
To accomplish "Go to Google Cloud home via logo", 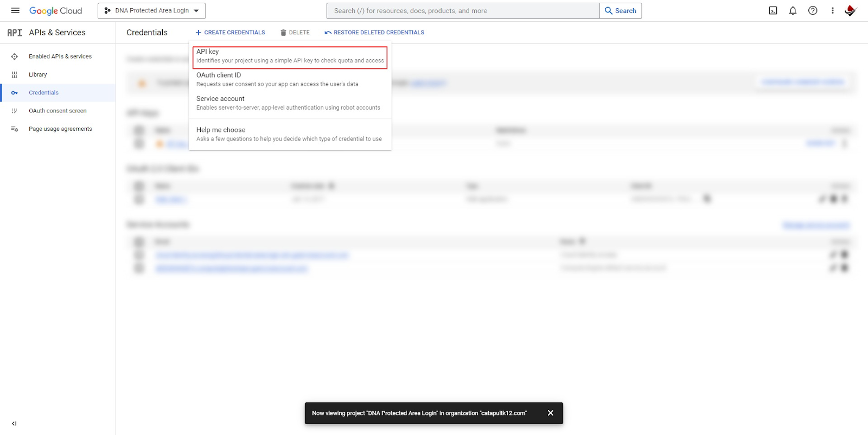I will 55,11.
